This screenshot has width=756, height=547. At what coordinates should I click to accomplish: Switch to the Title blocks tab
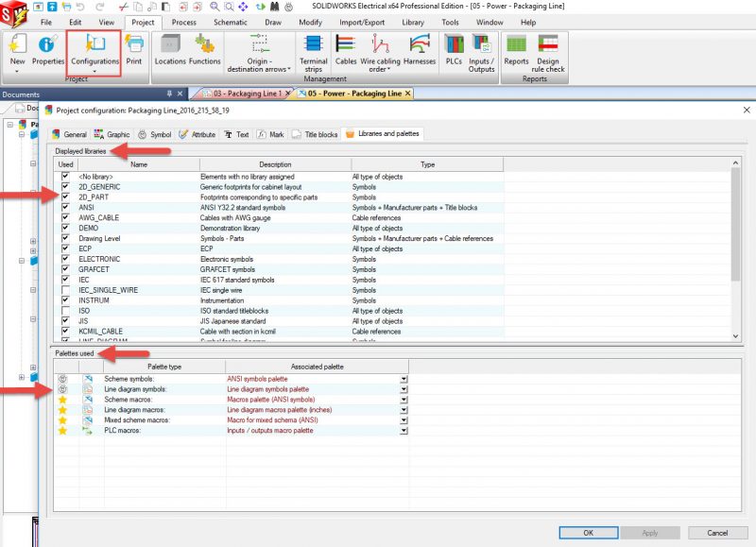315,134
